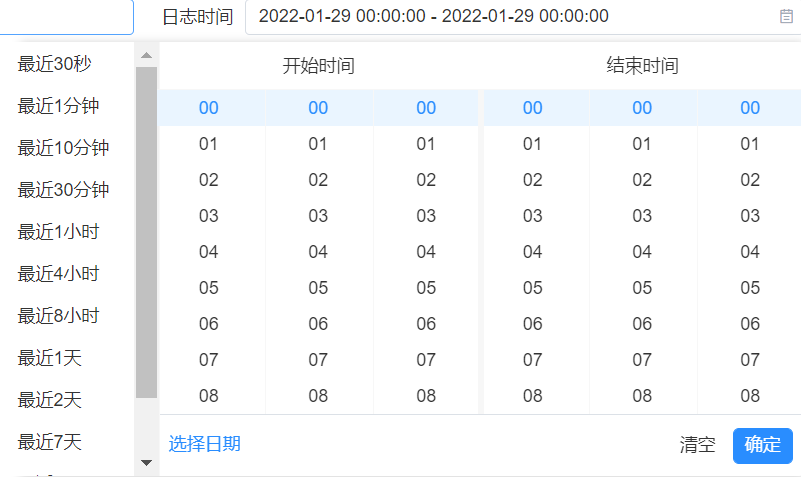Select the 最近10分钟 shortcut
The image size is (801, 477).
[x=63, y=148]
